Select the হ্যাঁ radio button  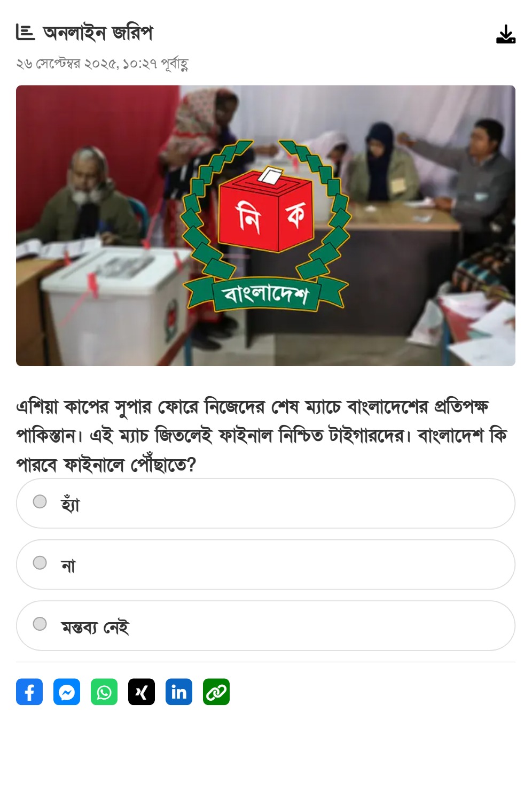[40, 501]
